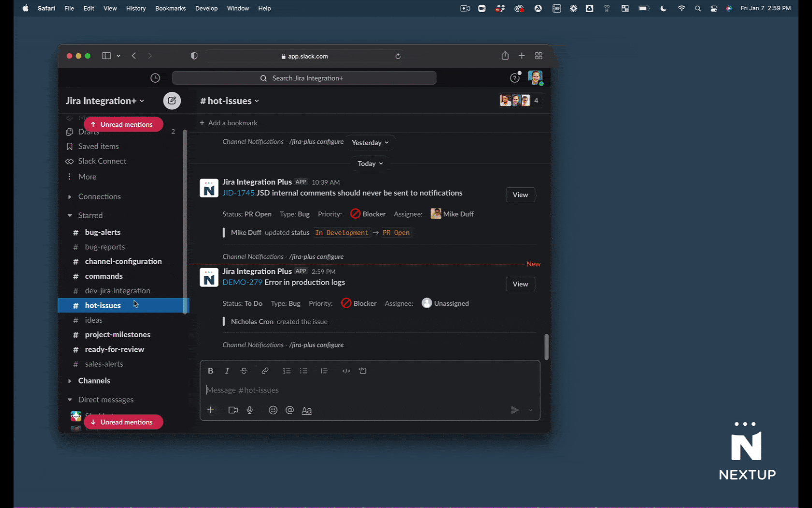Record a video clip

(x=233, y=410)
